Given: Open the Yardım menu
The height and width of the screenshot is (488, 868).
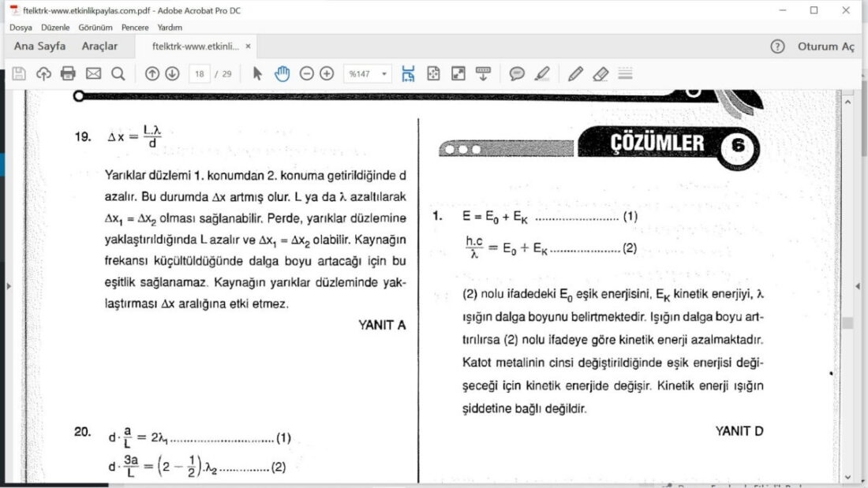Looking at the screenshot, I should click(x=170, y=27).
